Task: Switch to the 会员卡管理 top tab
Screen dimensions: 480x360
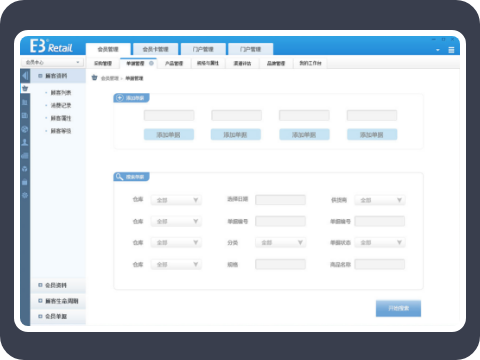Action: click(x=155, y=49)
